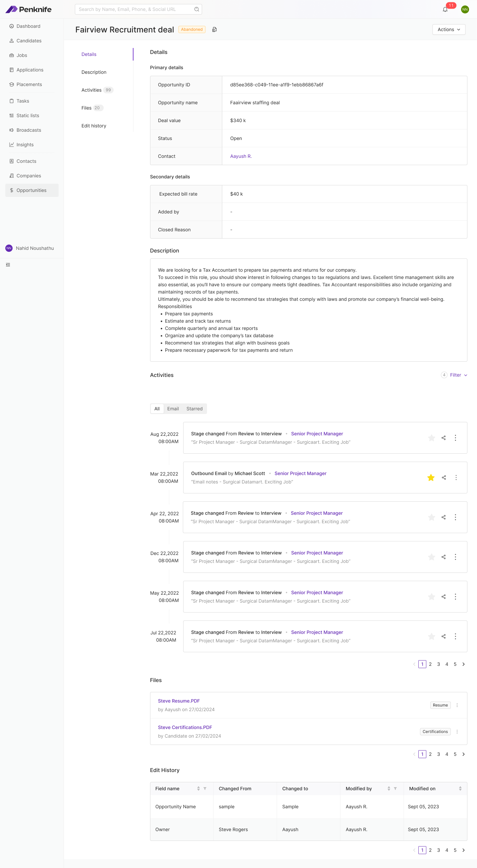The height and width of the screenshot is (868, 477).
Task: Star the Jul 22,2022 activity
Action: (x=432, y=636)
